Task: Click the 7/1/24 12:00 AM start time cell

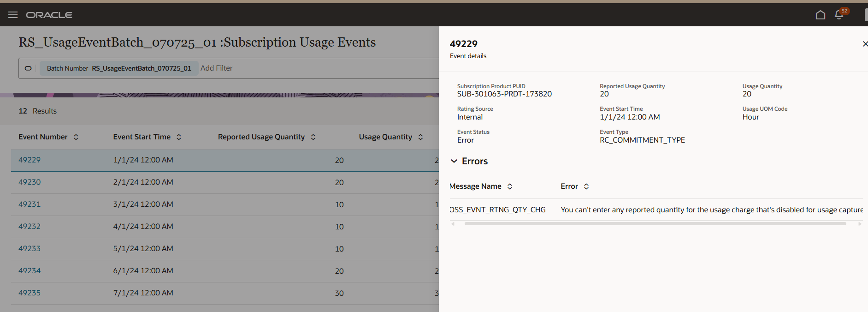Action: (x=143, y=293)
